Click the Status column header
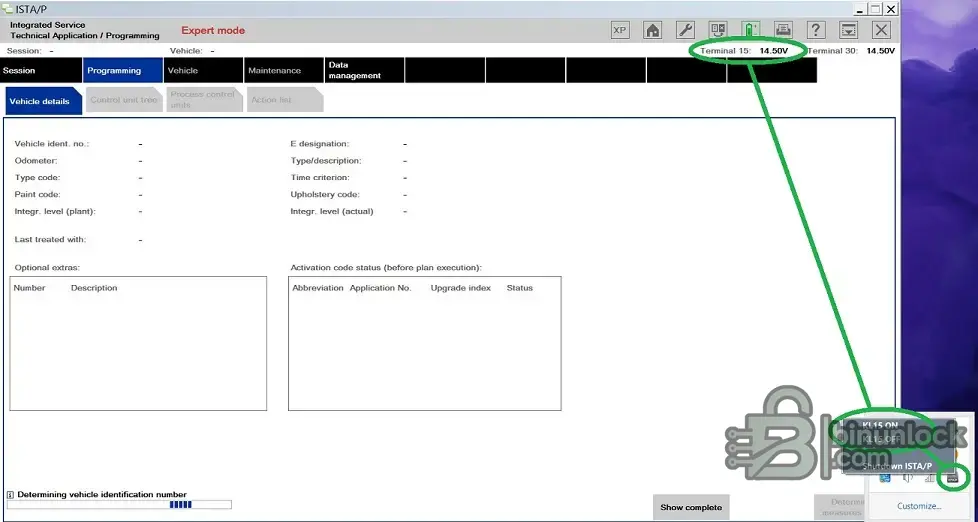This screenshot has height=522, width=978. pyautogui.click(x=520, y=288)
